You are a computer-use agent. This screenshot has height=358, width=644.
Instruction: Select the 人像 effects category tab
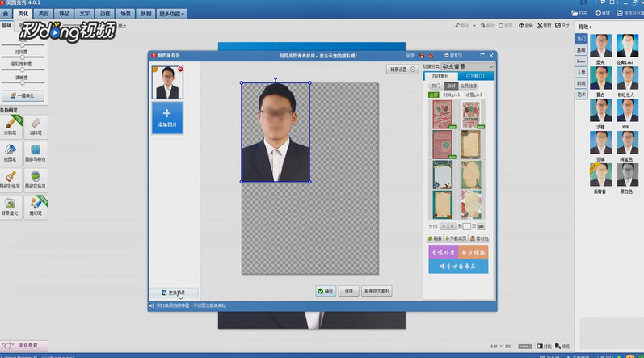pyautogui.click(x=581, y=72)
